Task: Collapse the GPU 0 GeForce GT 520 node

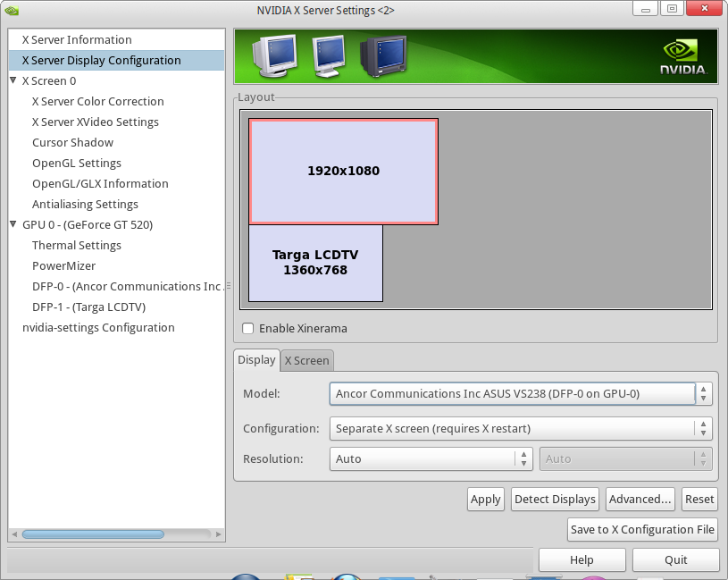Action: [13, 225]
